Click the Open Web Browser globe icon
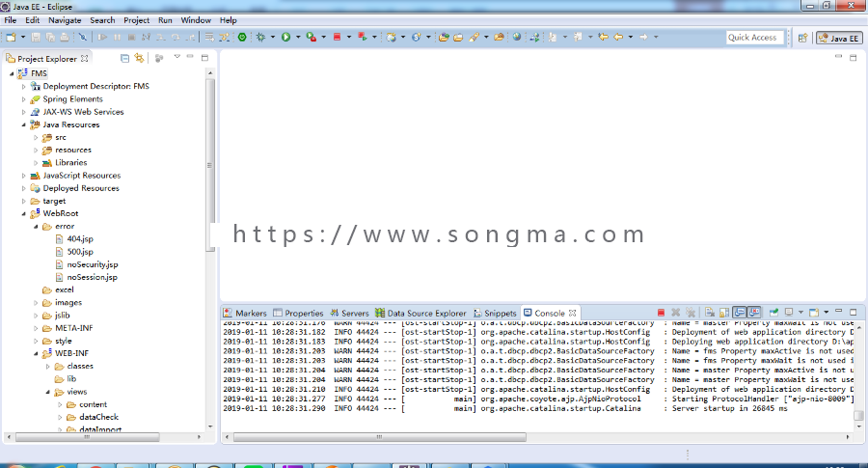Viewport: 868px width, 468px height. point(517,37)
